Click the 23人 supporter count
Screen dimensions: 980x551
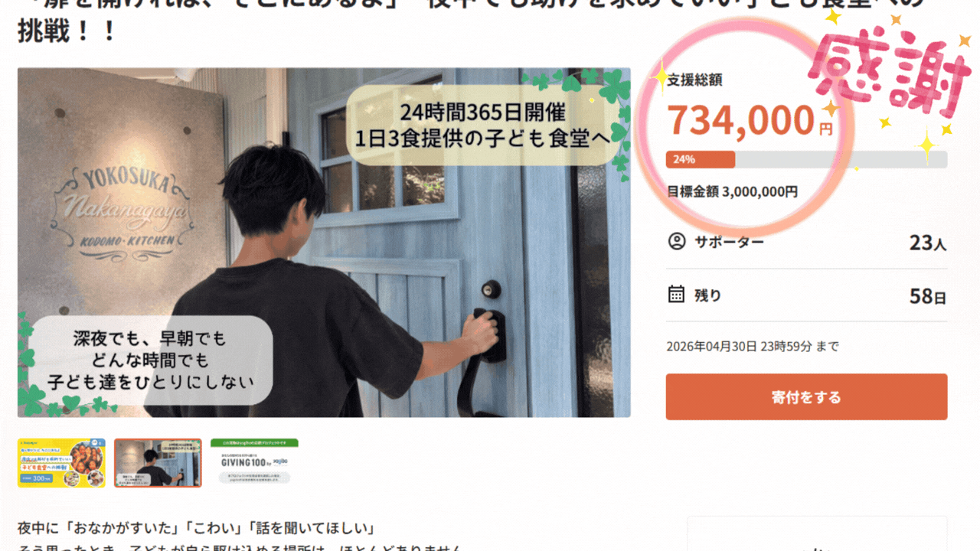928,243
